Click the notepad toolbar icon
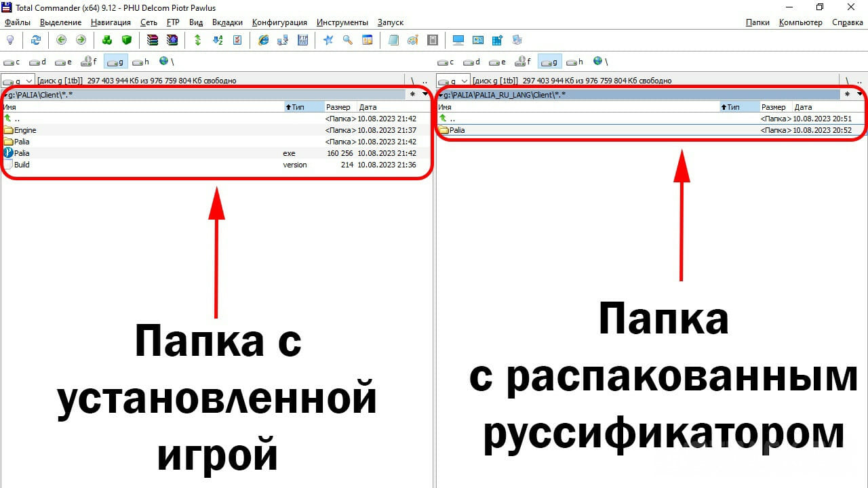 click(x=393, y=40)
